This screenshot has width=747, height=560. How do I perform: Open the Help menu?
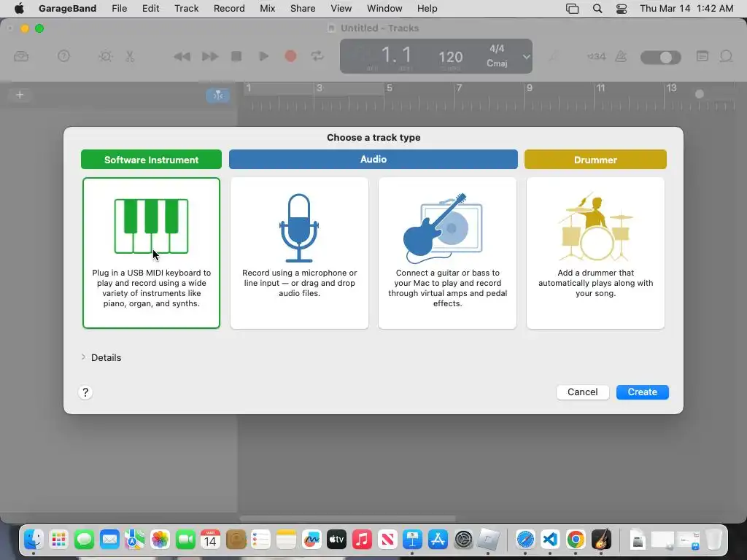[427, 8]
